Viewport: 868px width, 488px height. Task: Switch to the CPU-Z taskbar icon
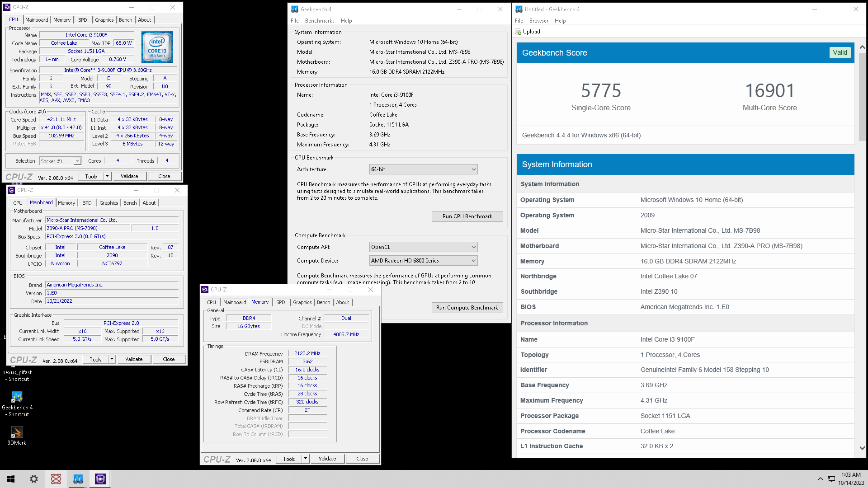coord(100,479)
